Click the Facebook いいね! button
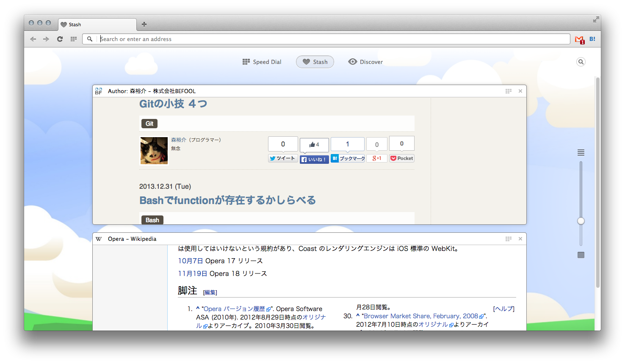This screenshot has width=625, height=364. coord(314,160)
